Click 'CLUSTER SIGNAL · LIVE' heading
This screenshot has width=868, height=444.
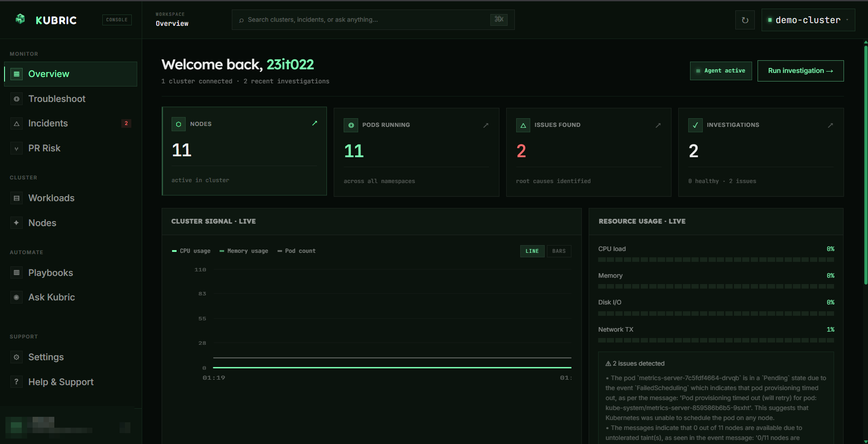[x=213, y=221]
